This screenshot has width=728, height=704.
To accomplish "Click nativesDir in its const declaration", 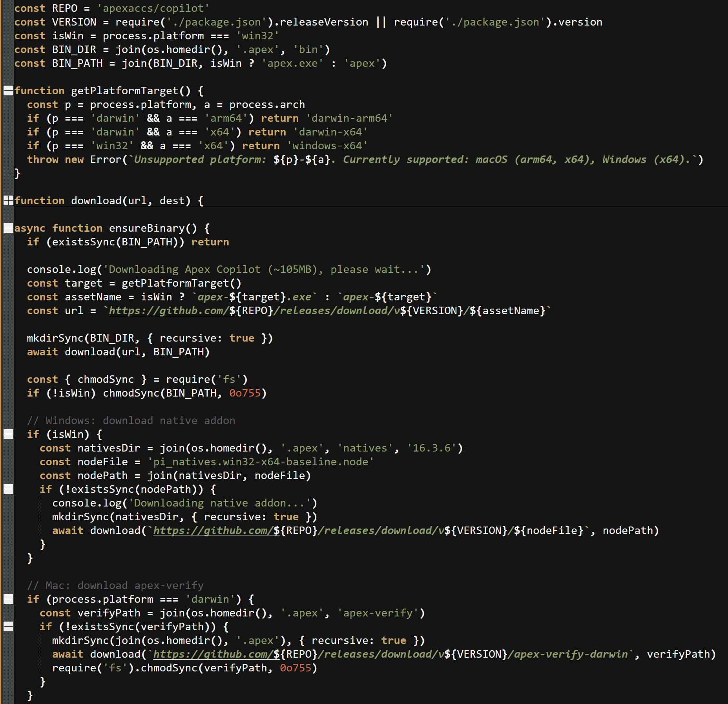I will (x=109, y=448).
